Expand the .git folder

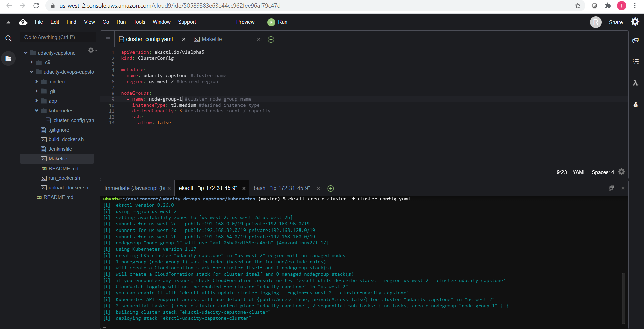pos(36,91)
